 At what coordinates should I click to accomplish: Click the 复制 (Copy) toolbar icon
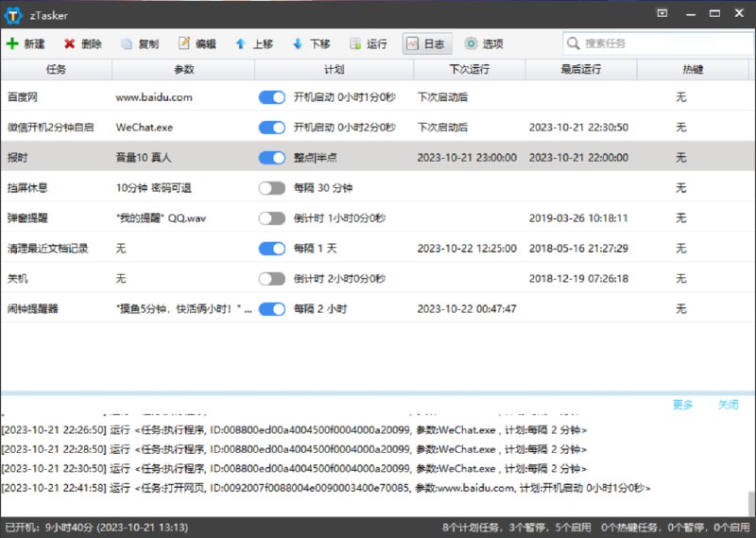point(127,43)
